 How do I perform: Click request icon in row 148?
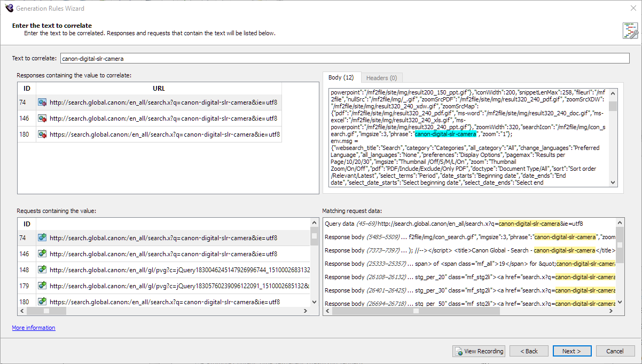(x=42, y=270)
